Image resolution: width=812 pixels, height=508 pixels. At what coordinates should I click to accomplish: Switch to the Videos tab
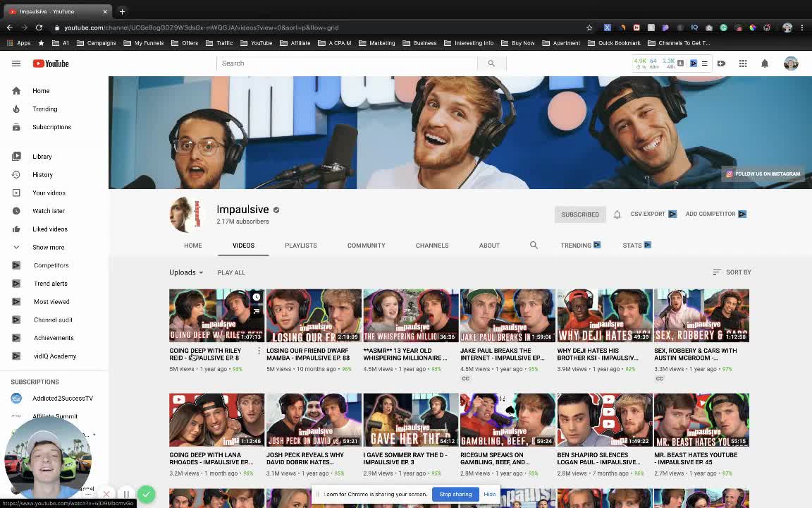[x=243, y=246]
